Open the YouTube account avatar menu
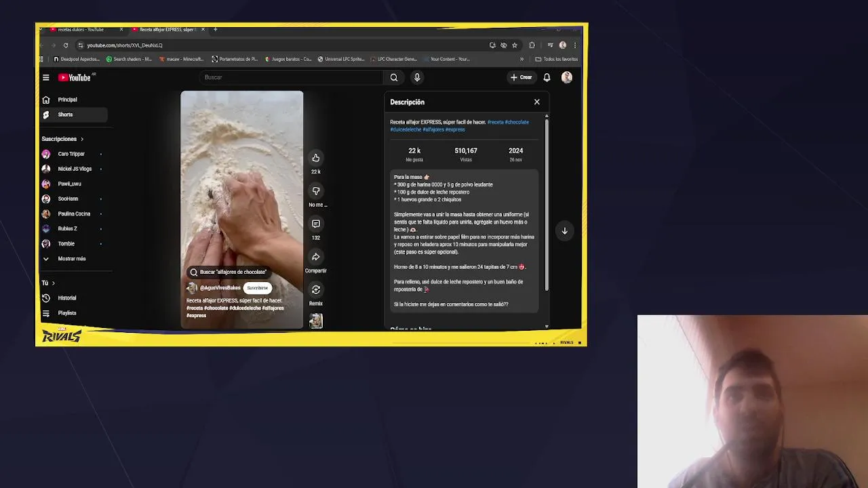868x488 pixels. 567,77
